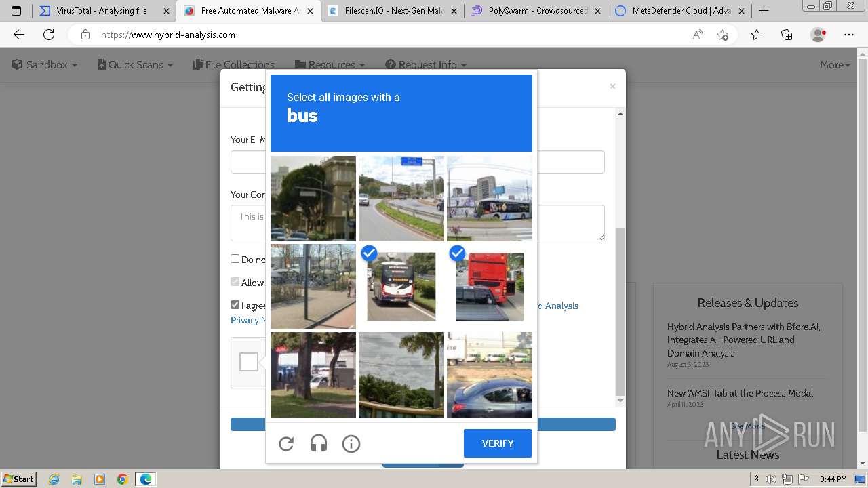This screenshot has height=488, width=868.
Task: Close the Getting started dialog with X
Action: click(x=612, y=86)
